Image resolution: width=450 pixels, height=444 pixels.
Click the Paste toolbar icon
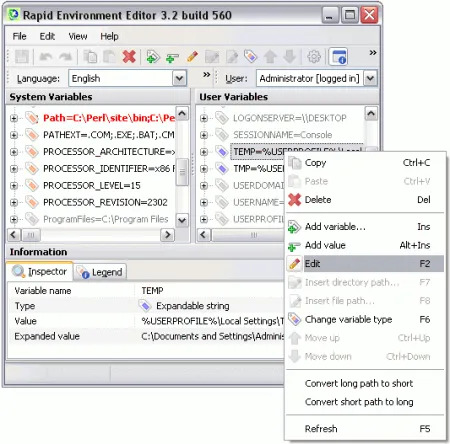click(x=109, y=56)
